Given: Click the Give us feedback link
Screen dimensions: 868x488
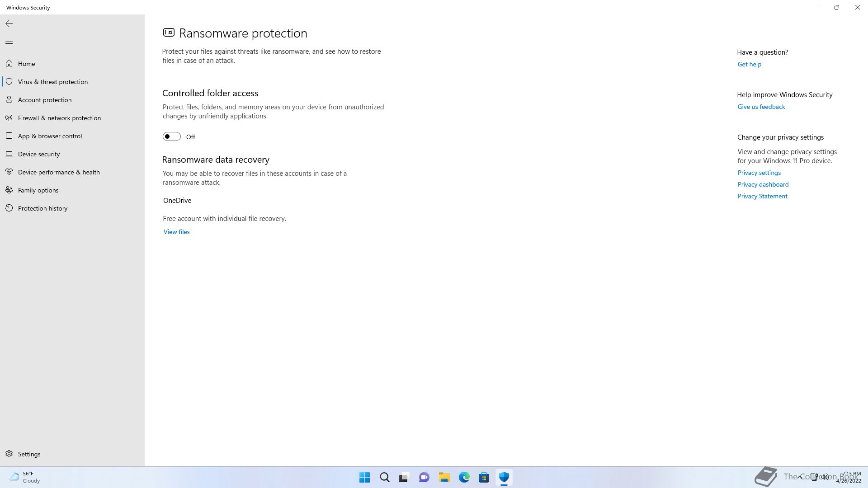Looking at the screenshot, I should pyautogui.click(x=761, y=107).
